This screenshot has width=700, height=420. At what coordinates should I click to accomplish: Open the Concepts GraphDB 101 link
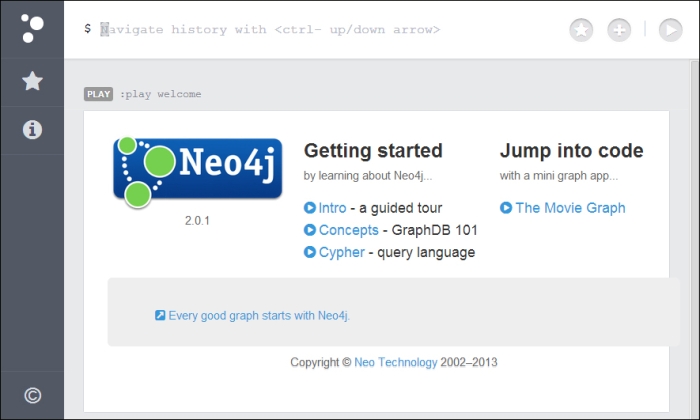pos(349,230)
